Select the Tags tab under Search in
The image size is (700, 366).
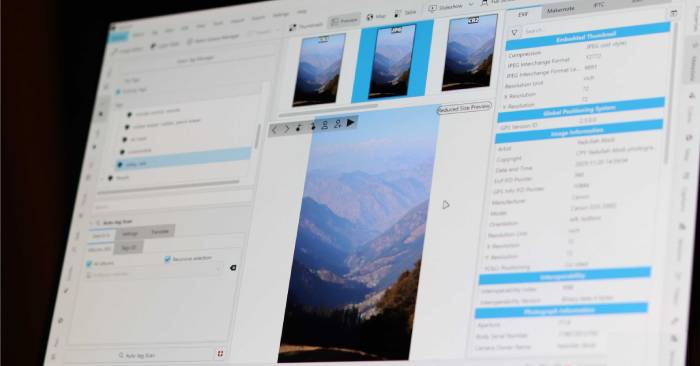pos(129,247)
